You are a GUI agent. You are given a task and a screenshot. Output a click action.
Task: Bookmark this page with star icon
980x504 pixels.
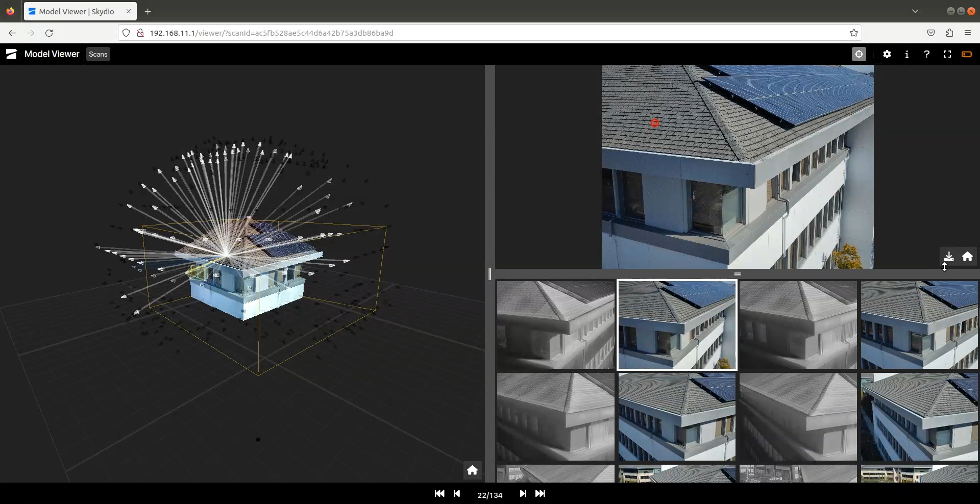(x=854, y=33)
